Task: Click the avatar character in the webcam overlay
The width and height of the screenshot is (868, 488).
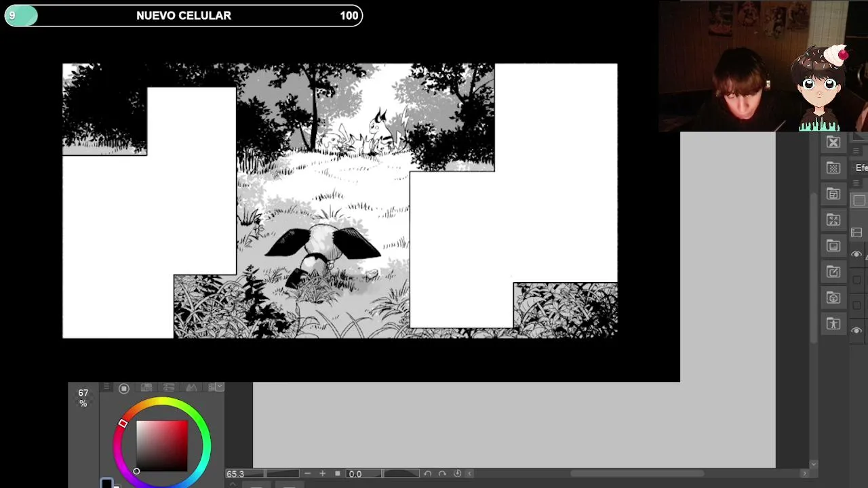Action: [x=821, y=88]
